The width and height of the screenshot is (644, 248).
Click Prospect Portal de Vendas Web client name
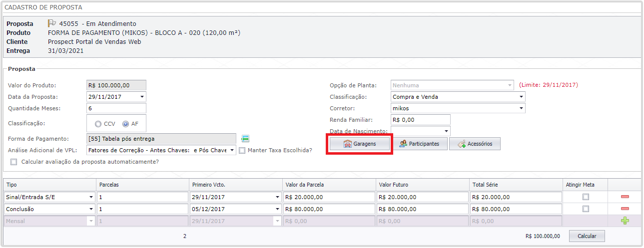click(x=94, y=42)
